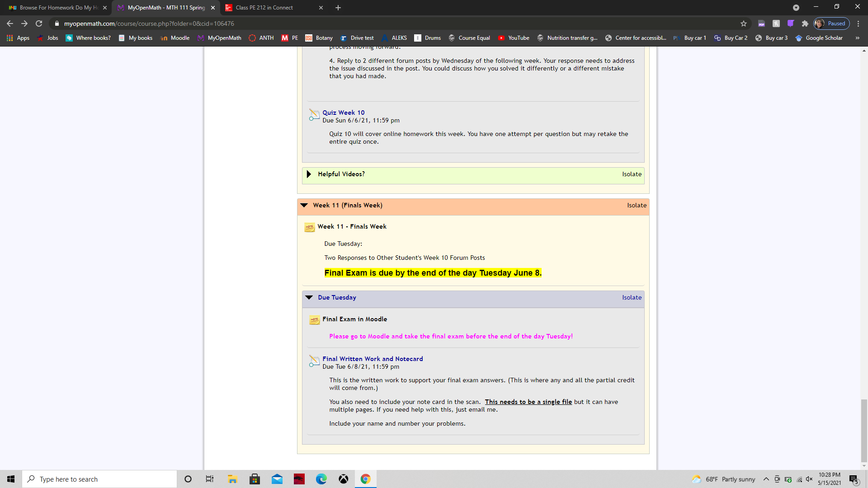868x488 pixels.
Task: Reload the current page
Action: [39, 23]
